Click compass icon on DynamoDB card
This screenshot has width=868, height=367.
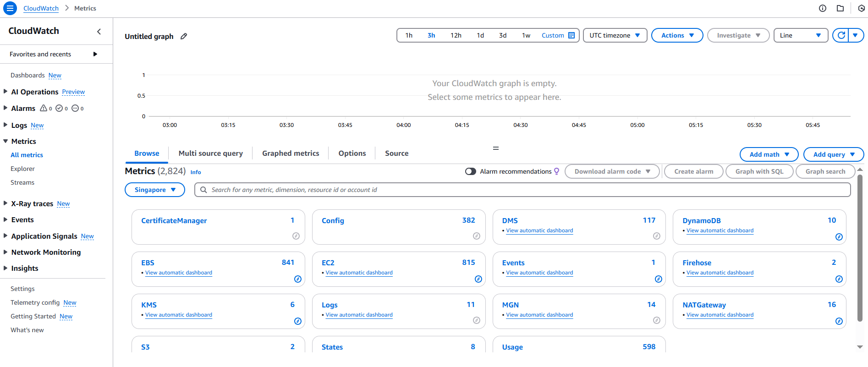tap(839, 237)
